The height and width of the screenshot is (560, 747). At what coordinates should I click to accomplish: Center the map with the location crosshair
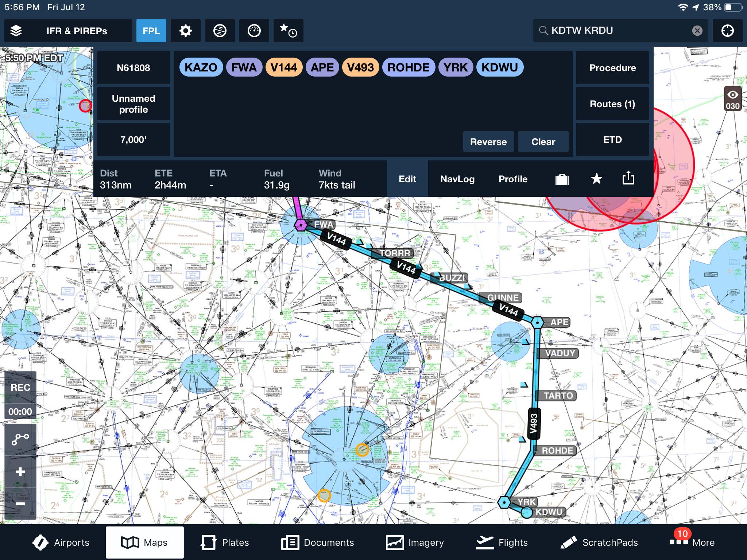[728, 31]
